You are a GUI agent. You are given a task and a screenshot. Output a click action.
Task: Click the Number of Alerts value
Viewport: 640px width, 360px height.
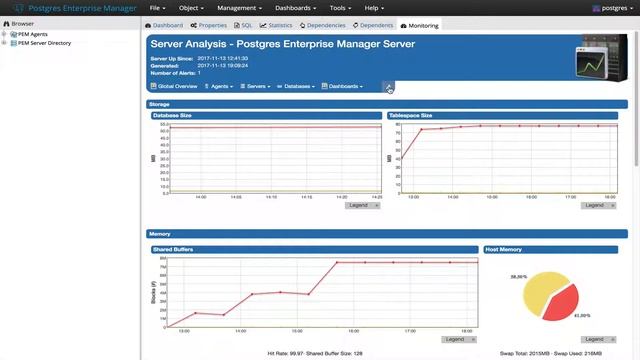click(x=199, y=73)
